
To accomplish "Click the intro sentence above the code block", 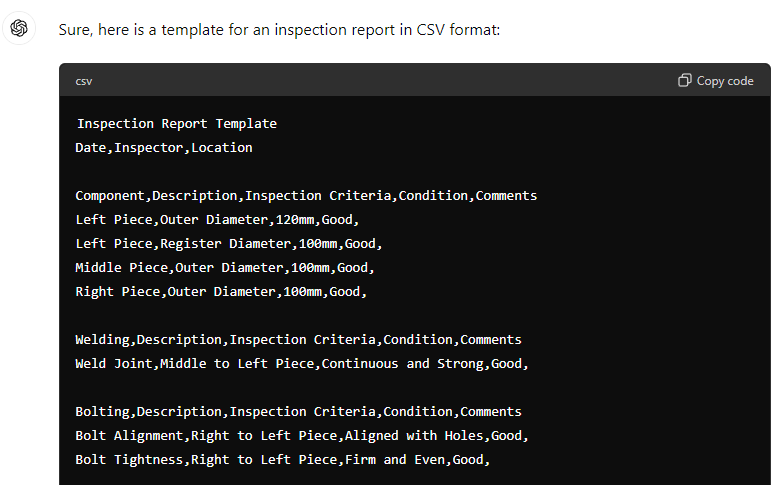I will tap(279, 30).
